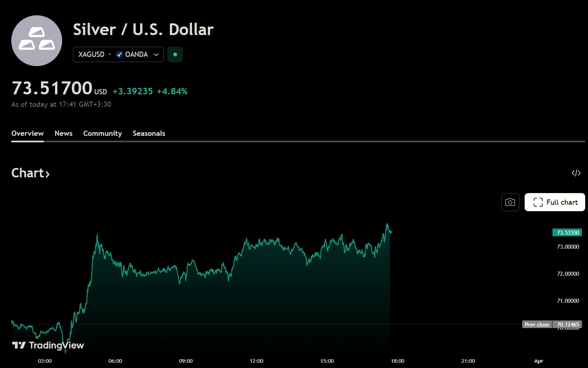The image size is (588, 368).
Task: Click the 12:00 time axis label
Action: click(x=257, y=361)
